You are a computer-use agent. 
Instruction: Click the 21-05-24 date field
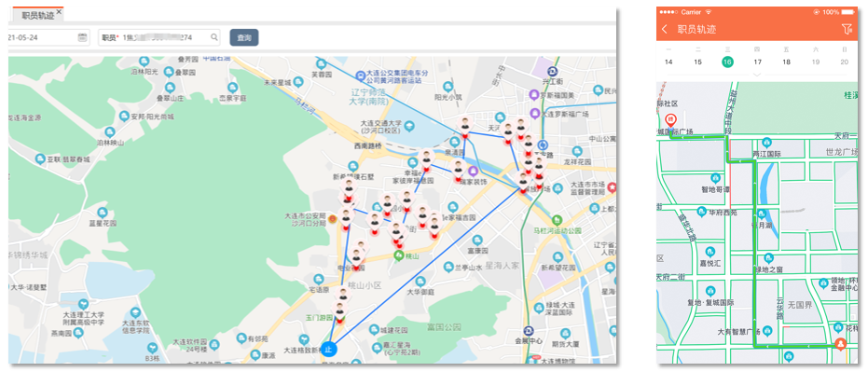(x=48, y=37)
